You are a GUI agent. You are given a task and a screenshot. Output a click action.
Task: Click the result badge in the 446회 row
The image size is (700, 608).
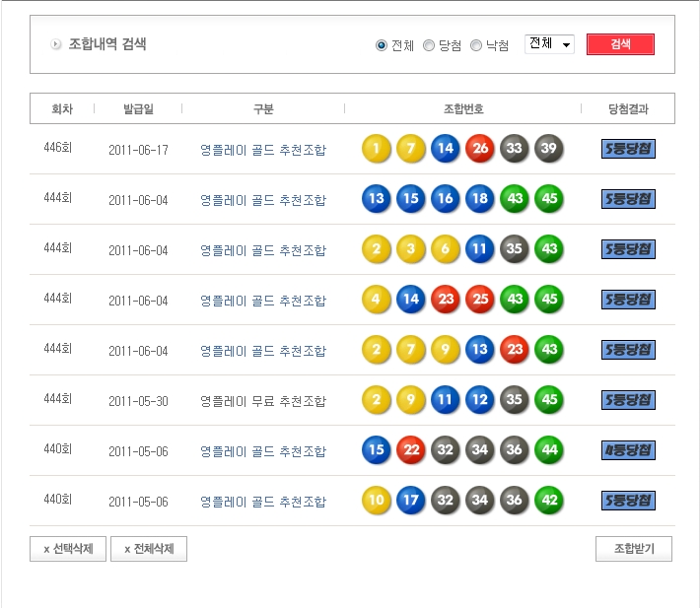628,149
